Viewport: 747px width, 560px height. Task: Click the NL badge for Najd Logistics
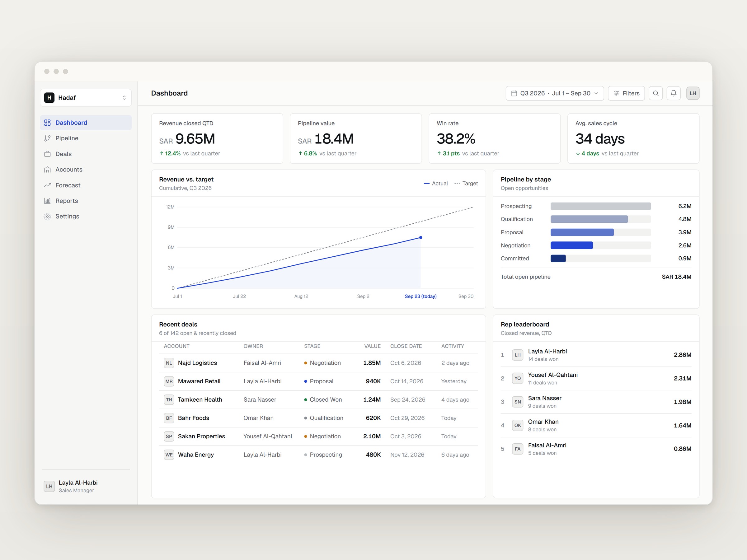pos(169,363)
